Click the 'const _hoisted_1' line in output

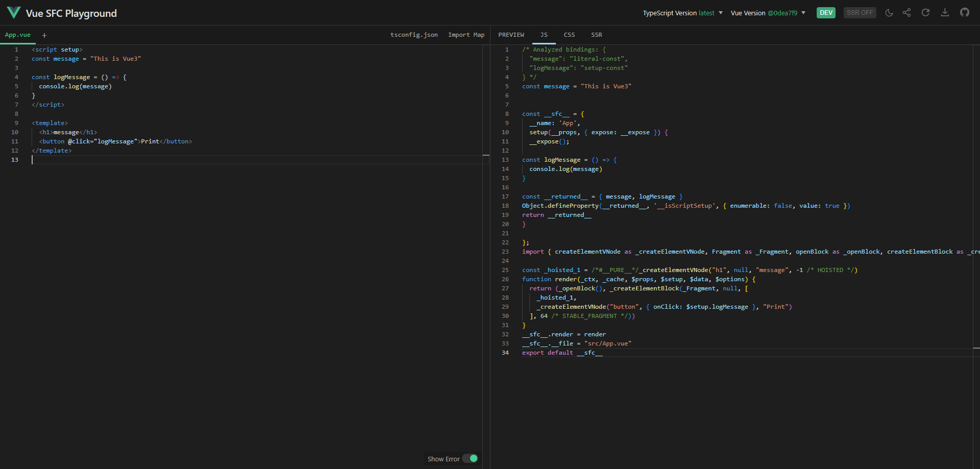[690, 270]
